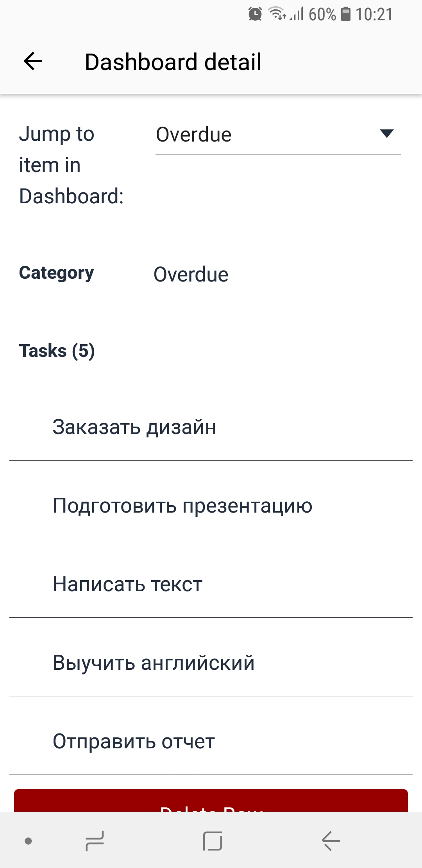422x868 pixels.
Task: Tap the Dashboard detail title
Action: (173, 62)
